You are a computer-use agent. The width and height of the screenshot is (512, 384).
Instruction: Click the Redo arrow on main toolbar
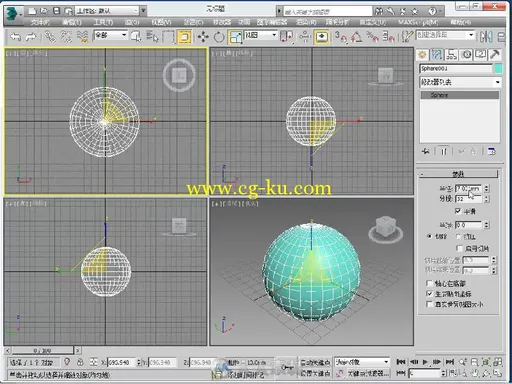tap(31, 37)
